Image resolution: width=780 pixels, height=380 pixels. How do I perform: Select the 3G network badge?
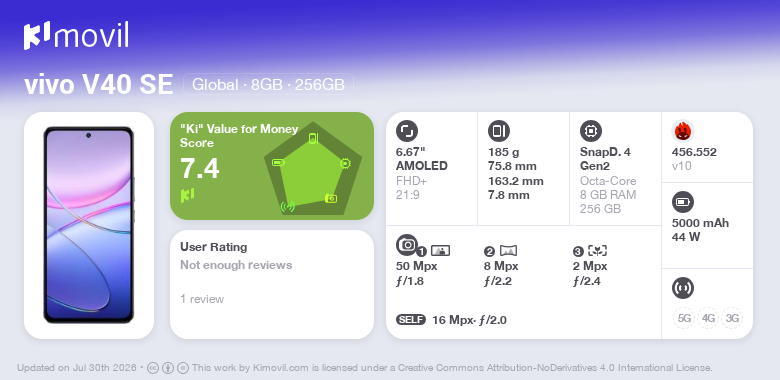[732, 318]
